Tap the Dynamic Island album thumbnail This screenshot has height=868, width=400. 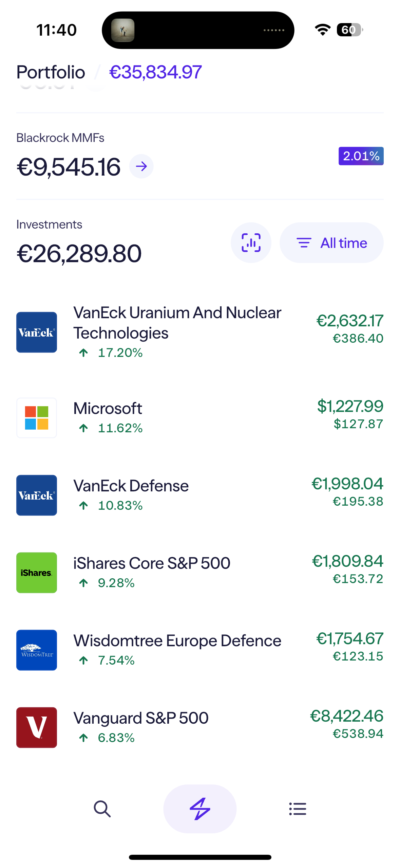(x=123, y=30)
